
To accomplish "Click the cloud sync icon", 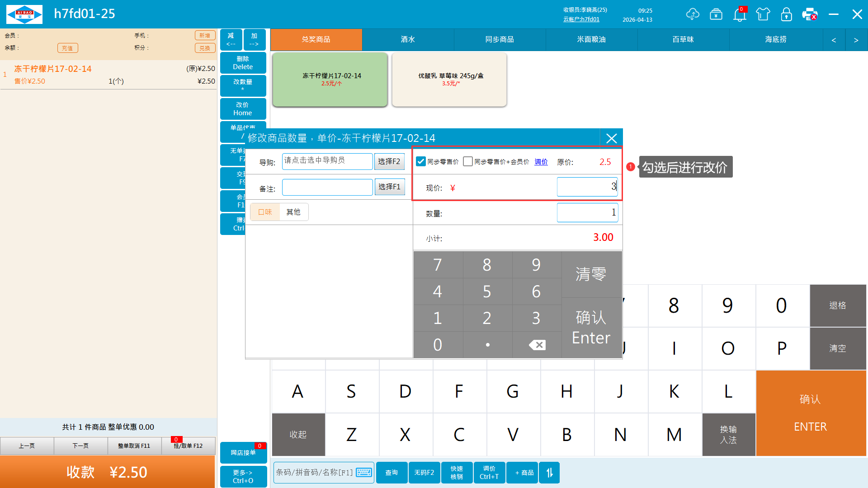I will (x=692, y=14).
